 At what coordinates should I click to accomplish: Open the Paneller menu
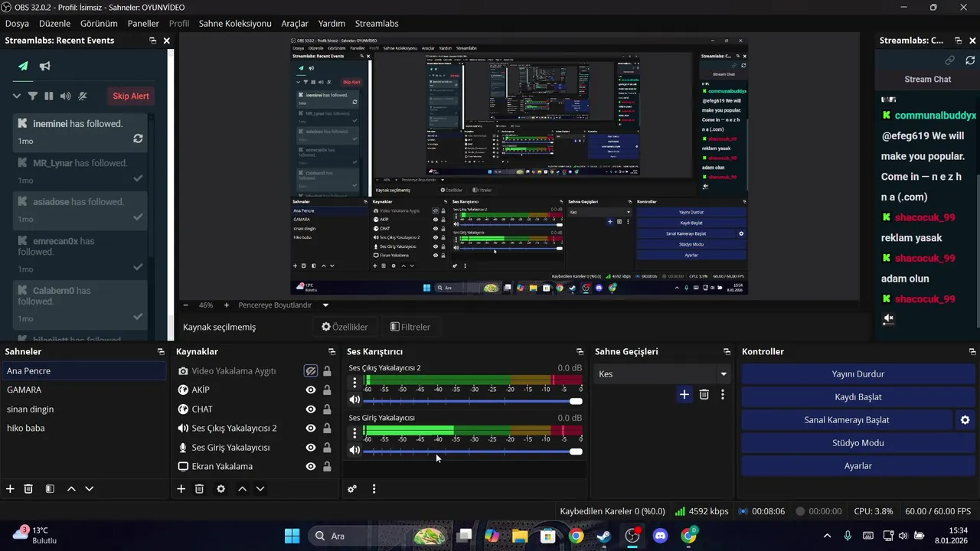[x=143, y=24]
